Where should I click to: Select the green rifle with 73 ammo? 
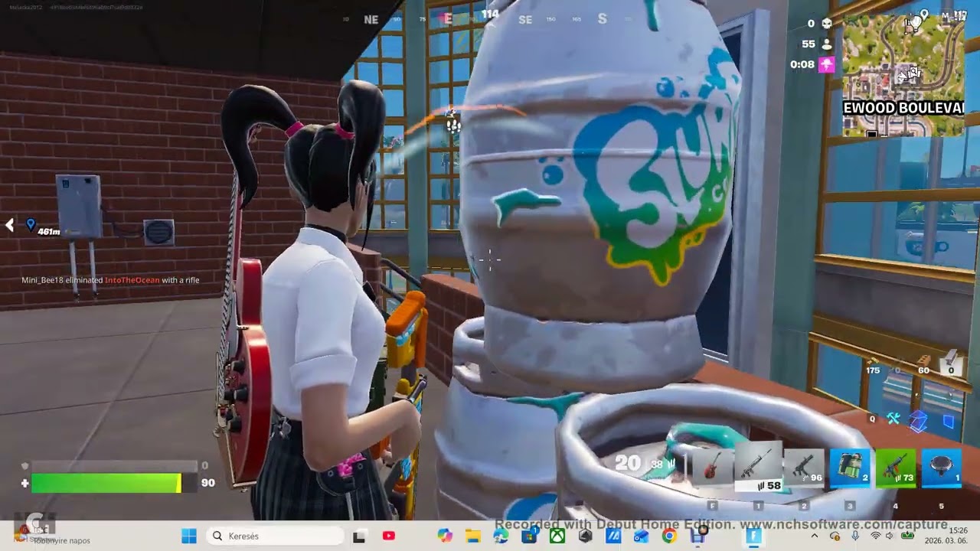click(x=896, y=468)
